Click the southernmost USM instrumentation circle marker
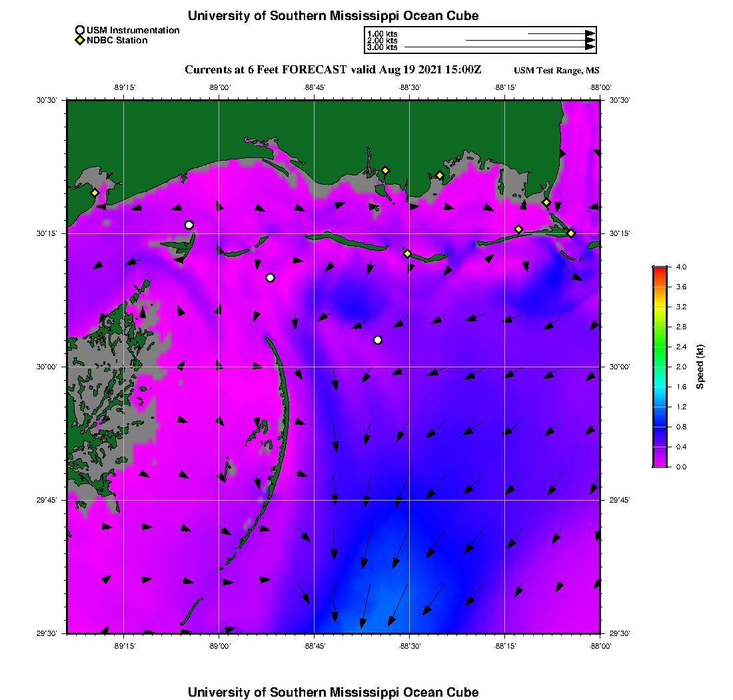The width and height of the screenshot is (733, 700). point(378,340)
